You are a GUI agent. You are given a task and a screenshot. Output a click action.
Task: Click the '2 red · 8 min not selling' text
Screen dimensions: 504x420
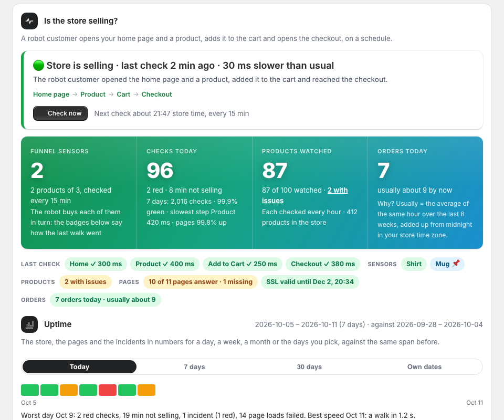click(x=184, y=190)
